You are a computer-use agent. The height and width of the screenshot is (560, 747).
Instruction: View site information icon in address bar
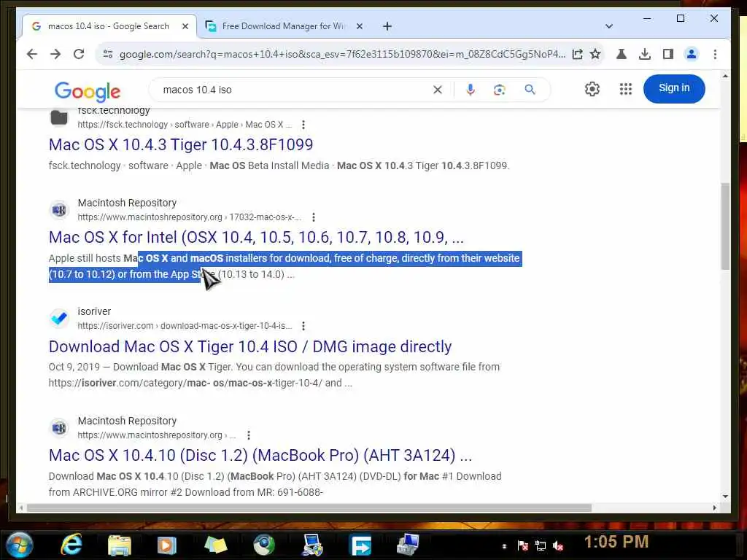point(108,54)
